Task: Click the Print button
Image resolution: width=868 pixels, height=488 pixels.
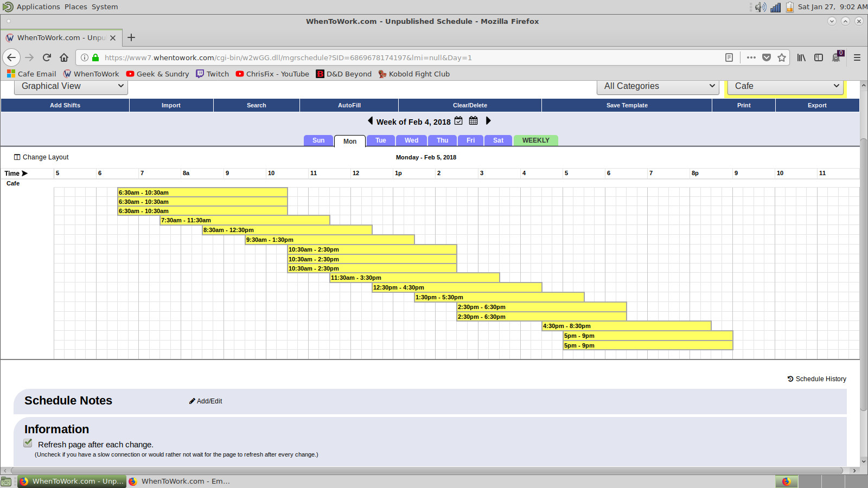Action: [744, 105]
